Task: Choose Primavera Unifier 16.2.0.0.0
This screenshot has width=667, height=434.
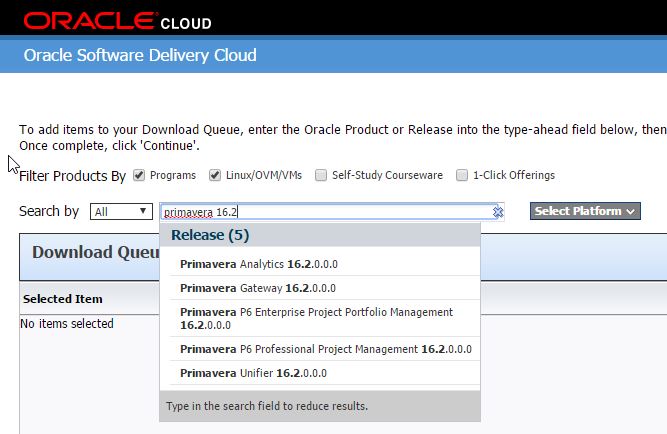Action: (x=253, y=373)
